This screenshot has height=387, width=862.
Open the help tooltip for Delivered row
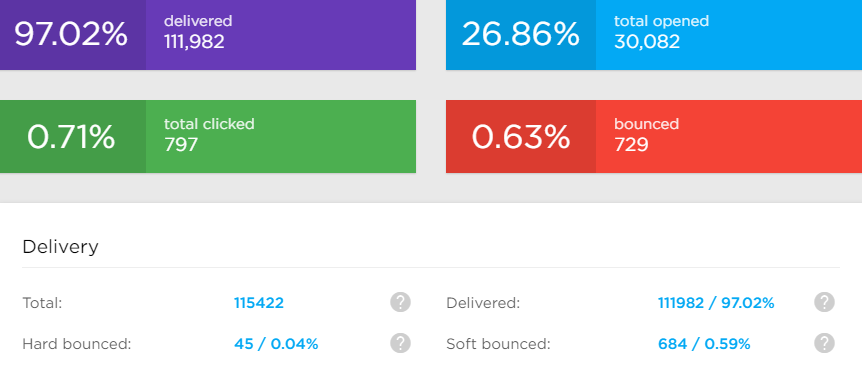tap(824, 302)
